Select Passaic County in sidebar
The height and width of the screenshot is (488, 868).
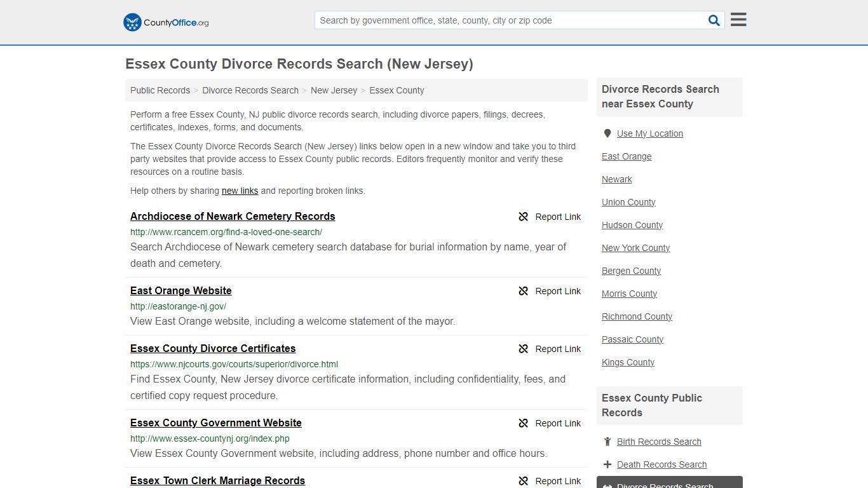tap(632, 339)
